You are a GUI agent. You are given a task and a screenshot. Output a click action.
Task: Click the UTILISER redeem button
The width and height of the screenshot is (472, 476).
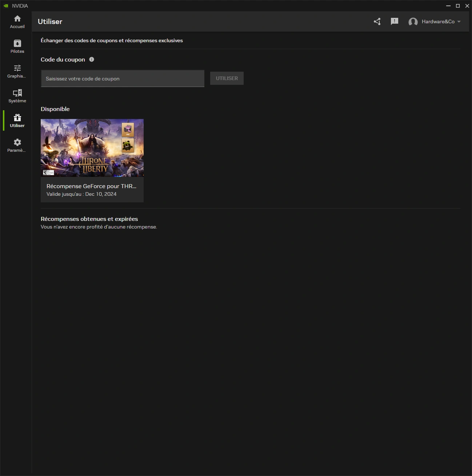coord(227,78)
